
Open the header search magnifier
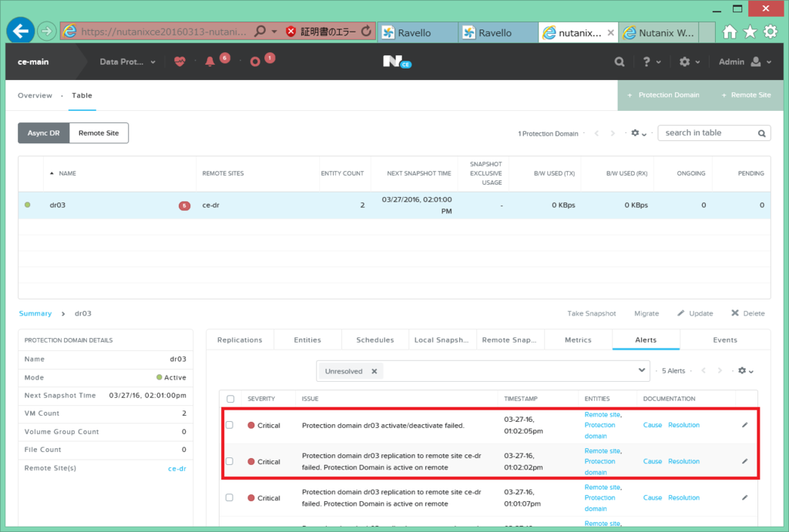[x=619, y=62]
